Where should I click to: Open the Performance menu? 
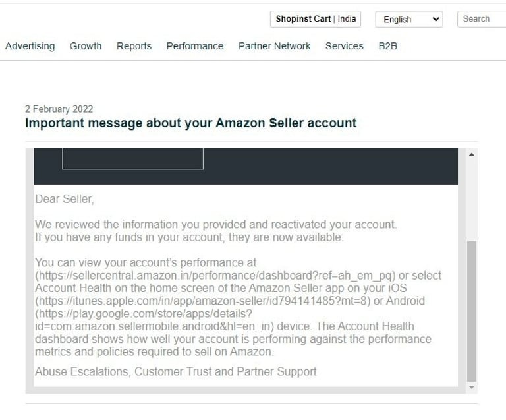(195, 46)
